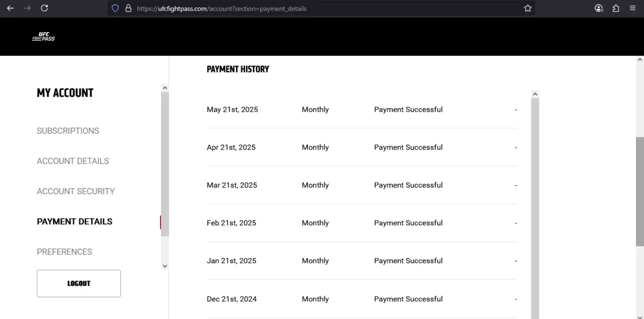Click the Payment History heading
The image size is (644, 319).
[238, 69]
